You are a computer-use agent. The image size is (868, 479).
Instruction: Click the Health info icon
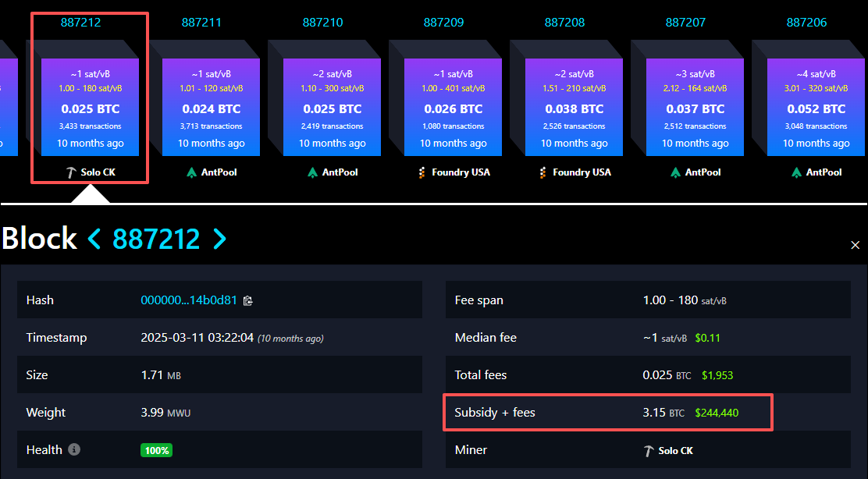74,450
